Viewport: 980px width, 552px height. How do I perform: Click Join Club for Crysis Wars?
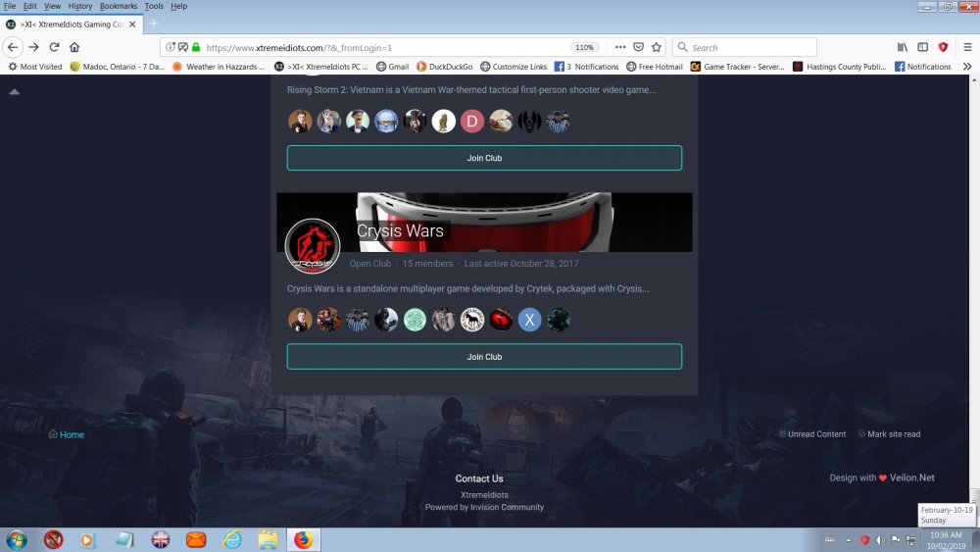484,357
